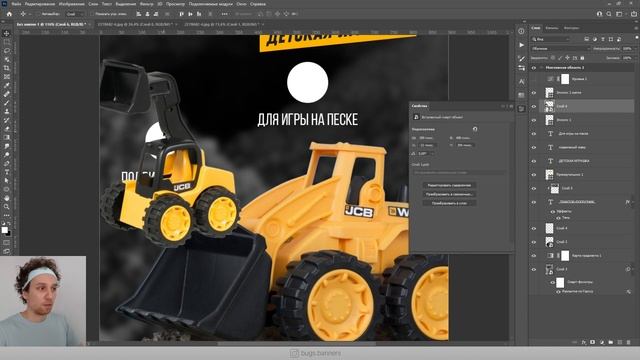Image resolution: width=640 pixels, height=360 pixels.
Task: Collapse smart filters on bottom Слой layer
Action: [633, 269]
